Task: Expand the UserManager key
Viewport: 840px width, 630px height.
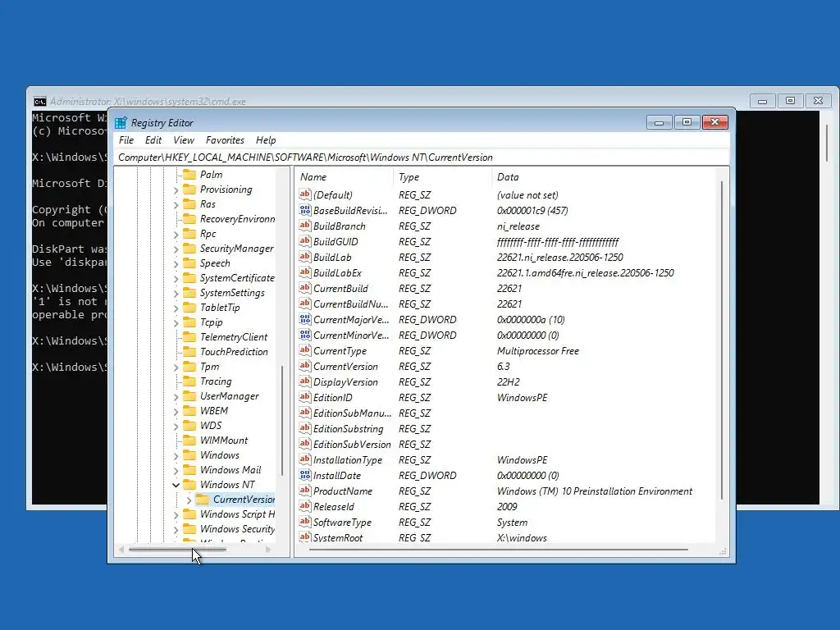Action: (x=176, y=396)
